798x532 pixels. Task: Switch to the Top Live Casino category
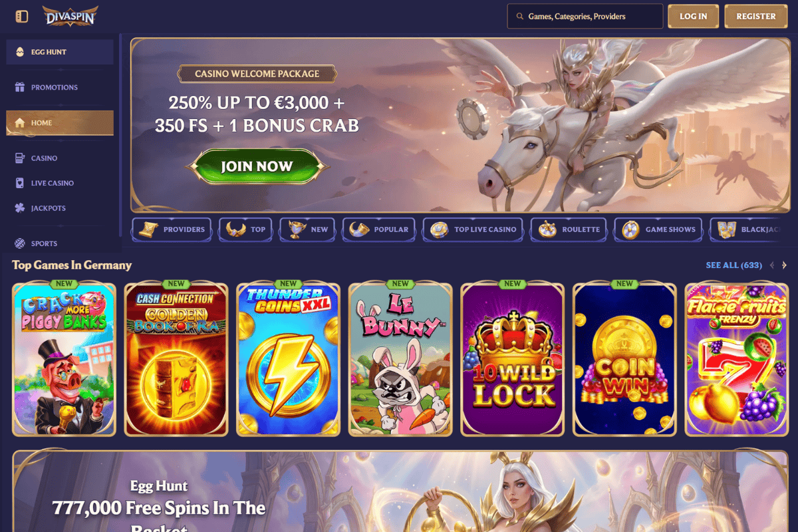point(473,229)
